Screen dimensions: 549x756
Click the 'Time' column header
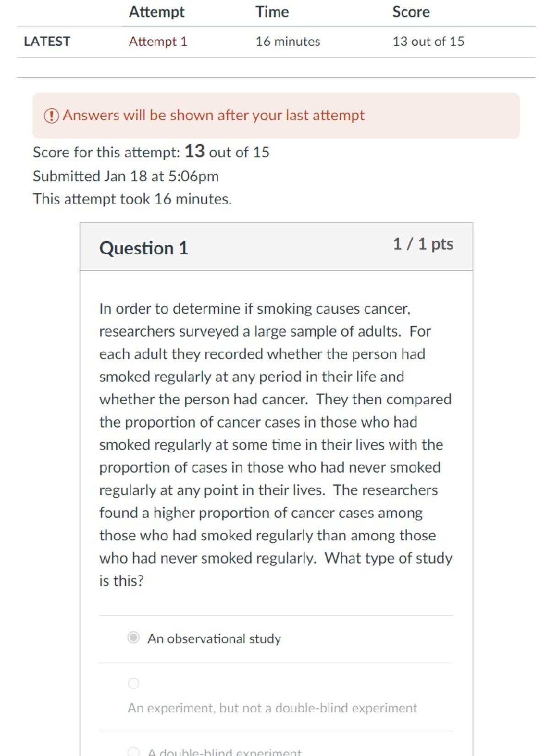(x=272, y=11)
